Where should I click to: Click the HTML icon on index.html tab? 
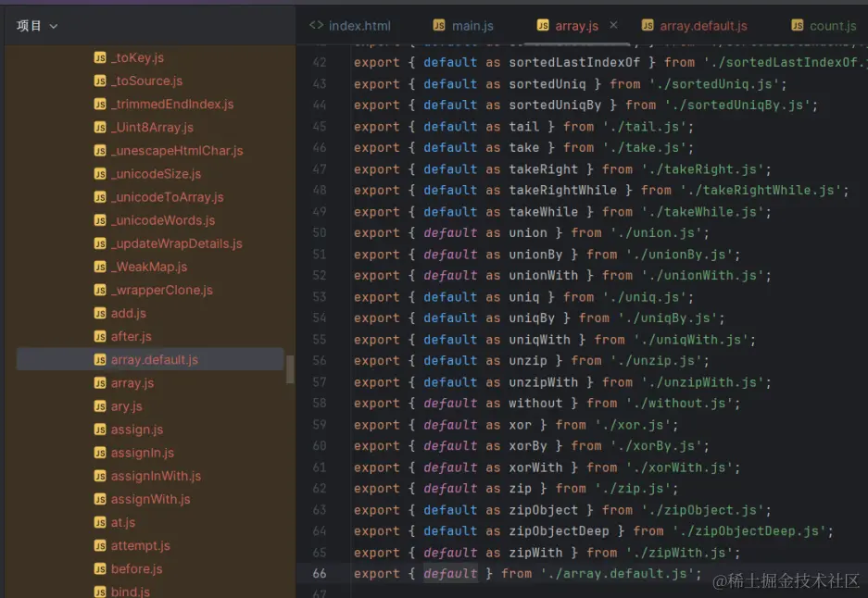316,25
